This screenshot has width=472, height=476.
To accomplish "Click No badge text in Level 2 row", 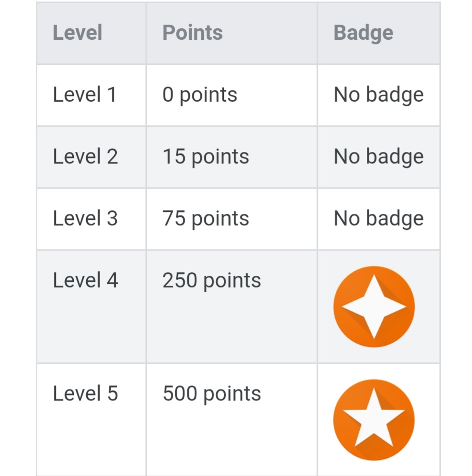I will point(378,157).
